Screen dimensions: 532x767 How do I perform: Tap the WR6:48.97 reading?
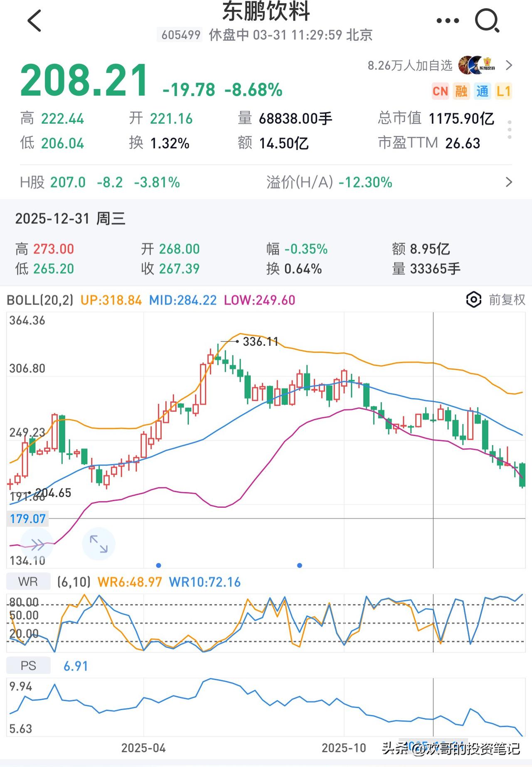point(130,582)
